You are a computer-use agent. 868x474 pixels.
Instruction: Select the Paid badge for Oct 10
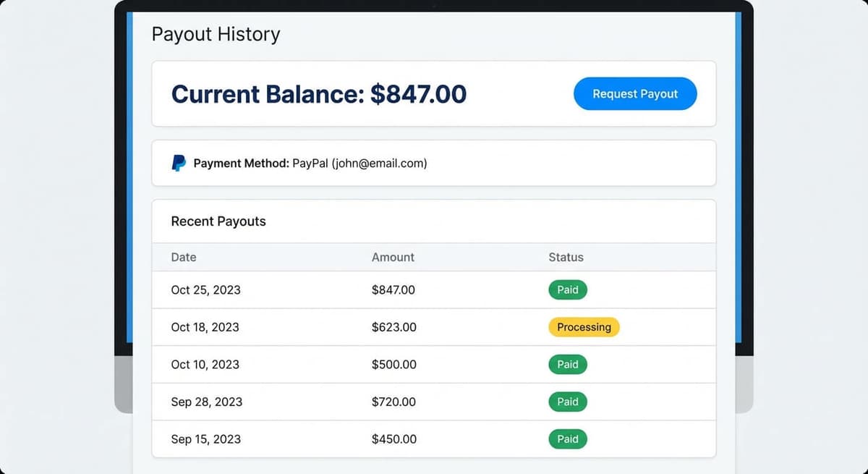(568, 364)
